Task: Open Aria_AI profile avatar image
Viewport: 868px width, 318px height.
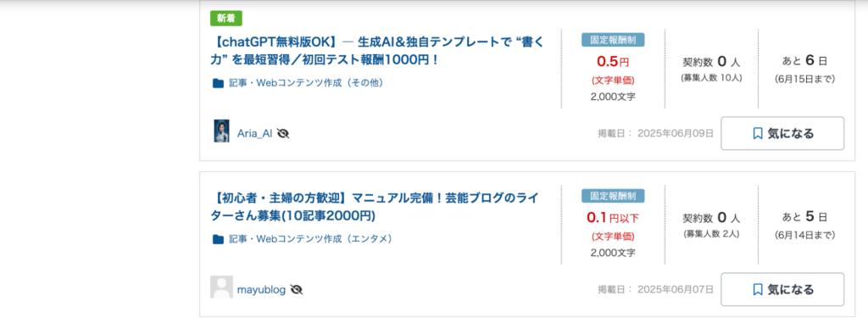Action: click(x=221, y=131)
